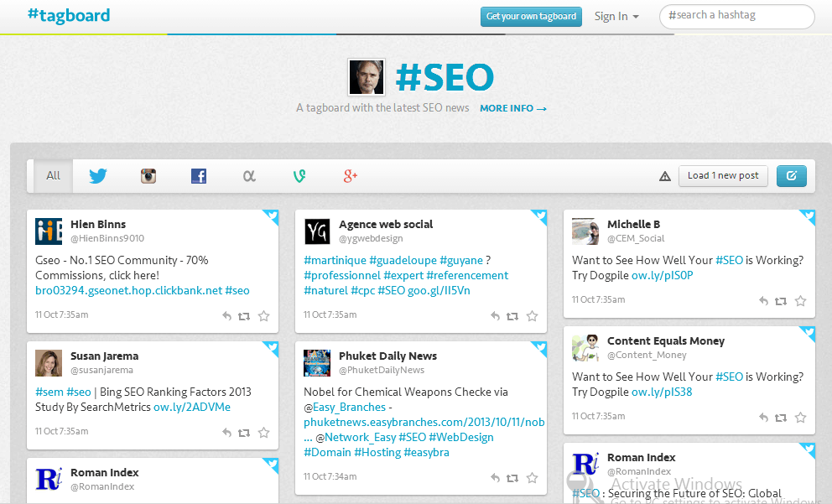Click #WebDesign hashtag
The image size is (832, 504).
click(x=461, y=437)
